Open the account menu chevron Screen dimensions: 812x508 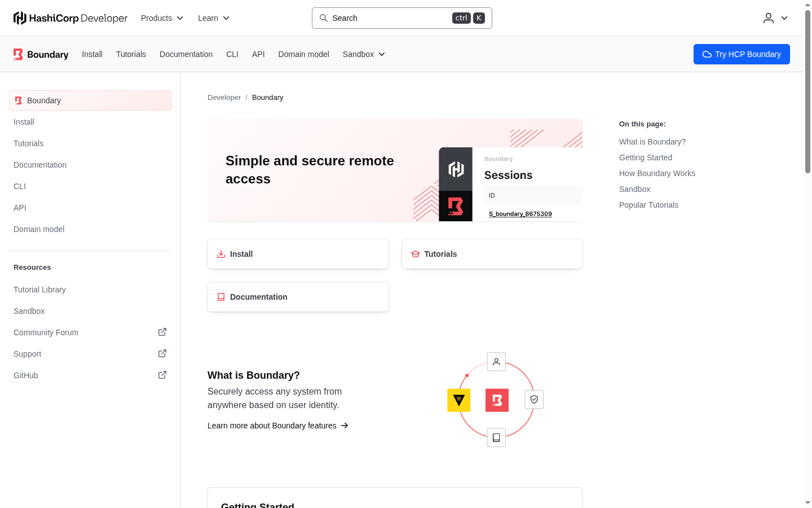coord(784,18)
